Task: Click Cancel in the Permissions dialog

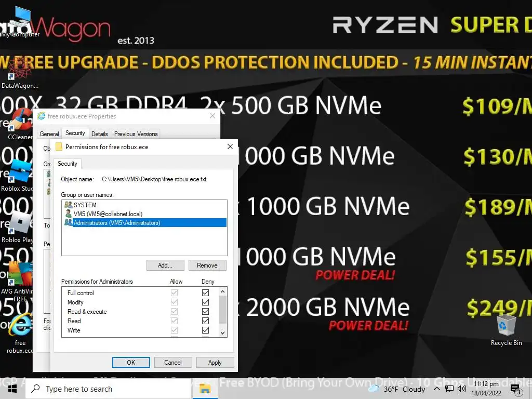Action: coord(173,362)
